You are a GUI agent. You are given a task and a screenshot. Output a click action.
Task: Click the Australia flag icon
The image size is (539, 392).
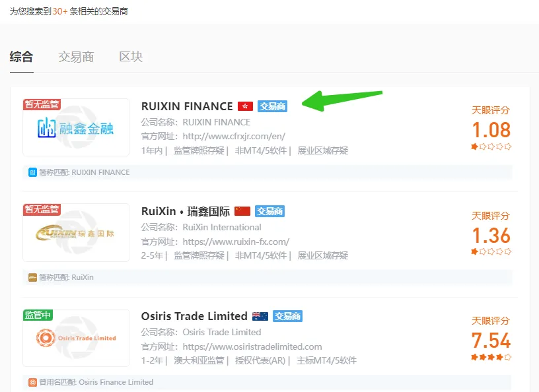tap(260, 316)
